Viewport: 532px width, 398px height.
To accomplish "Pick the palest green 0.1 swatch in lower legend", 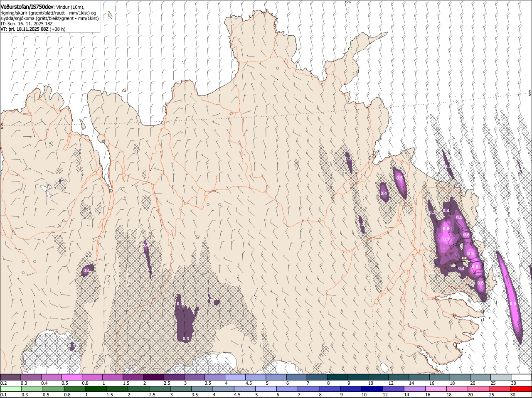I will coord(11,389).
